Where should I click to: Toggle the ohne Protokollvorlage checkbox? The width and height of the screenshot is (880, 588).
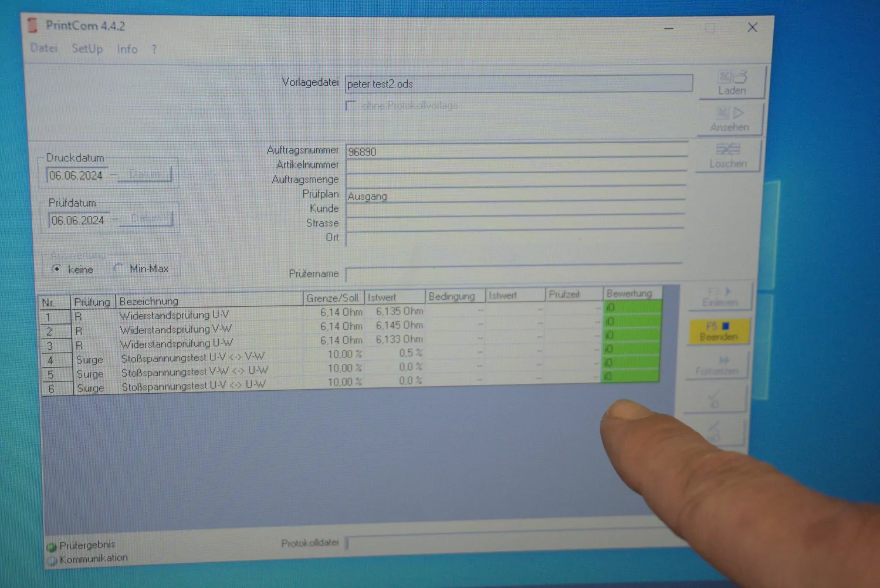[351, 106]
